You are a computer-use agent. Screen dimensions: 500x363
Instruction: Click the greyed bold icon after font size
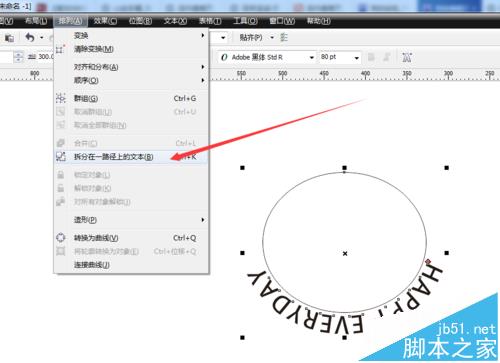tap(371, 57)
